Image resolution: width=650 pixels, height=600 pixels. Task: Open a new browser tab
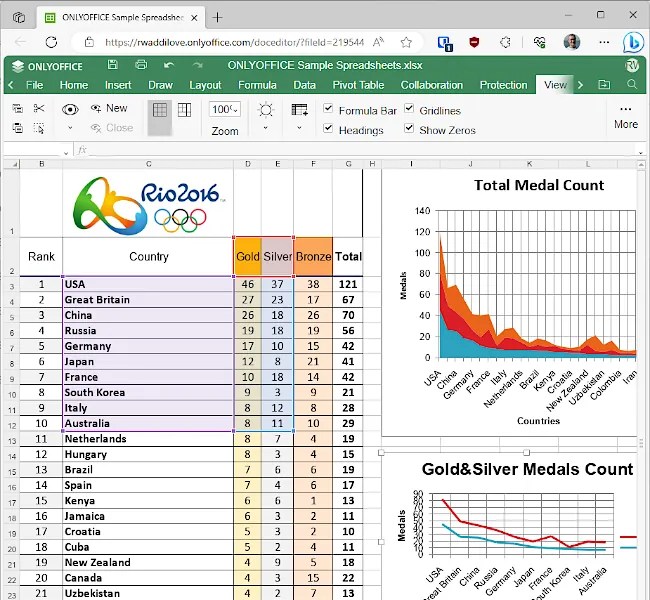[x=217, y=17]
